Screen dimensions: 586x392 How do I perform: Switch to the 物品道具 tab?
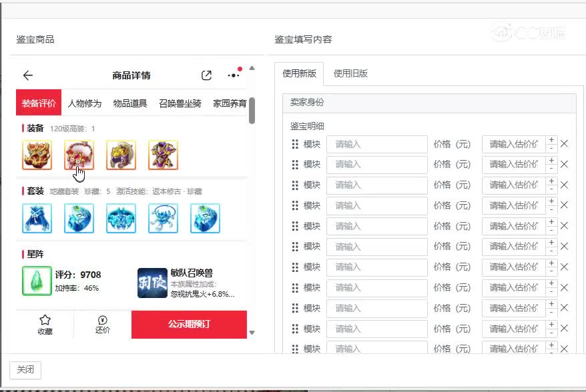pyautogui.click(x=130, y=103)
